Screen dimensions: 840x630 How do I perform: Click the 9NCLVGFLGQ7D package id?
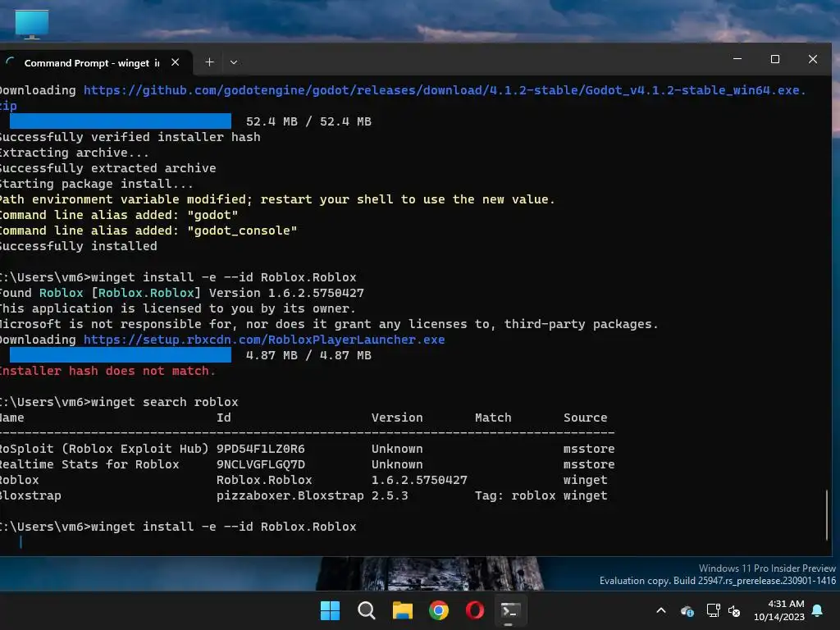click(x=260, y=464)
